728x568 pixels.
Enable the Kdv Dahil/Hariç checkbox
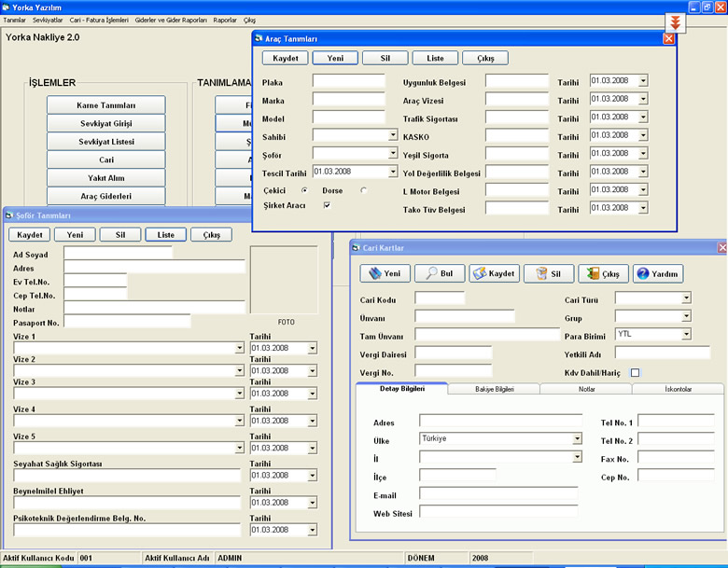pos(635,373)
